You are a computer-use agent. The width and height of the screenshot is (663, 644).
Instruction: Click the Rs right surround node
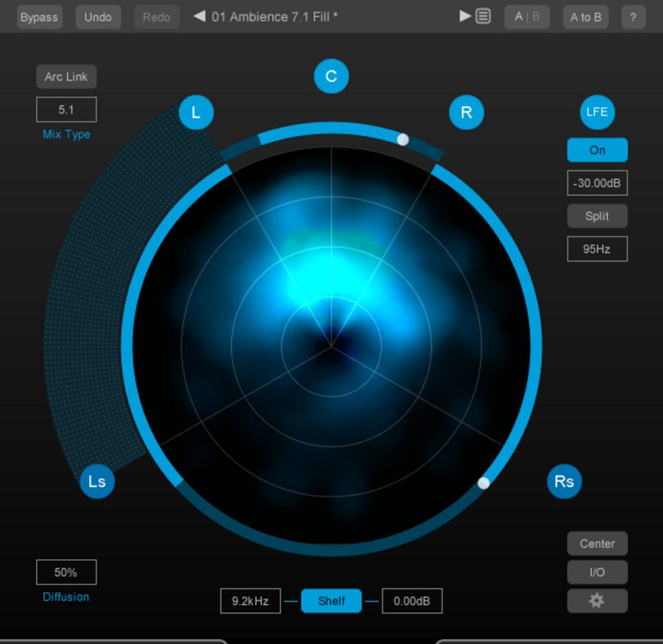(x=564, y=481)
